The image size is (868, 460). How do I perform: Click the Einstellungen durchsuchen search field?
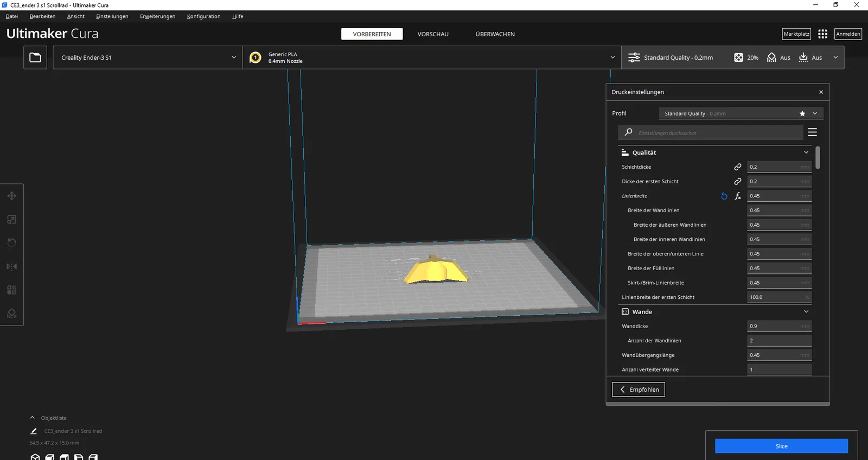(x=711, y=132)
